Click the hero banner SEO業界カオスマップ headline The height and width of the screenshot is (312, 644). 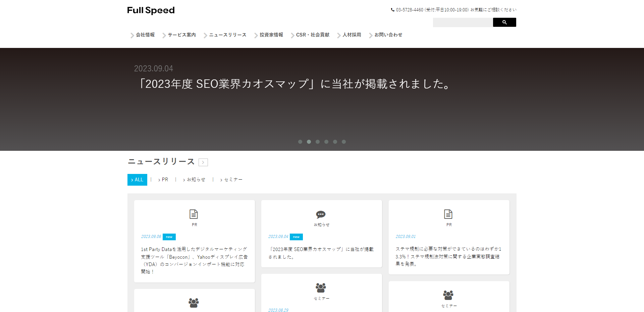point(295,84)
